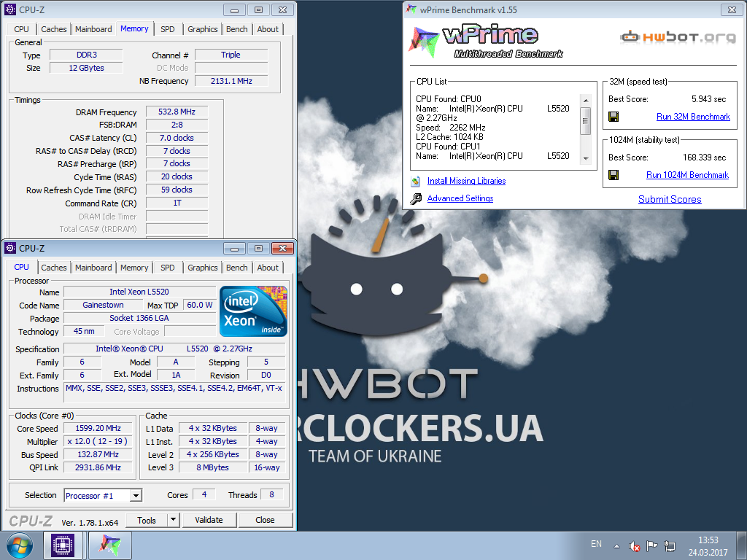Screen dimensions: 747x560
Task: Open Graphics tab in the lower CPU-Z window
Action: [x=203, y=268]
